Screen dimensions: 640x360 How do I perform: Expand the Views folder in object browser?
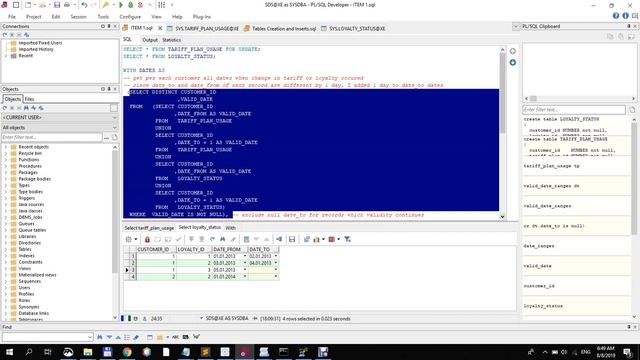point(6,268)
